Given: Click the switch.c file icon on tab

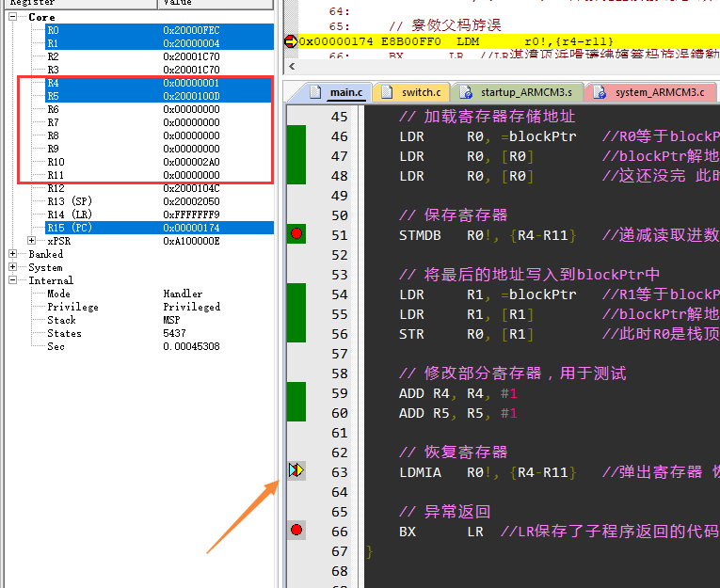Looking at the screenshot, I should click(x=387, y=92).
